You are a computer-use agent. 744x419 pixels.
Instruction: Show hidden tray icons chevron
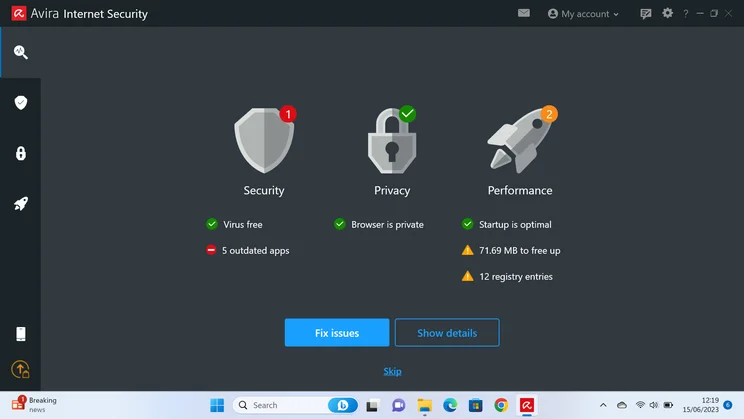(x=603, y=405)
